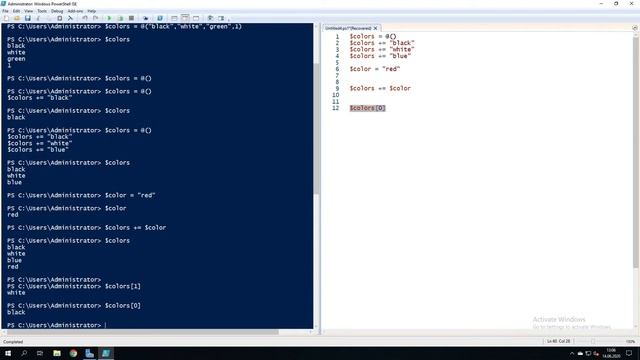Screen dimensions: 640x360
Task: Click the Copy toolbar icon
Action: click(x=49, y=18)
